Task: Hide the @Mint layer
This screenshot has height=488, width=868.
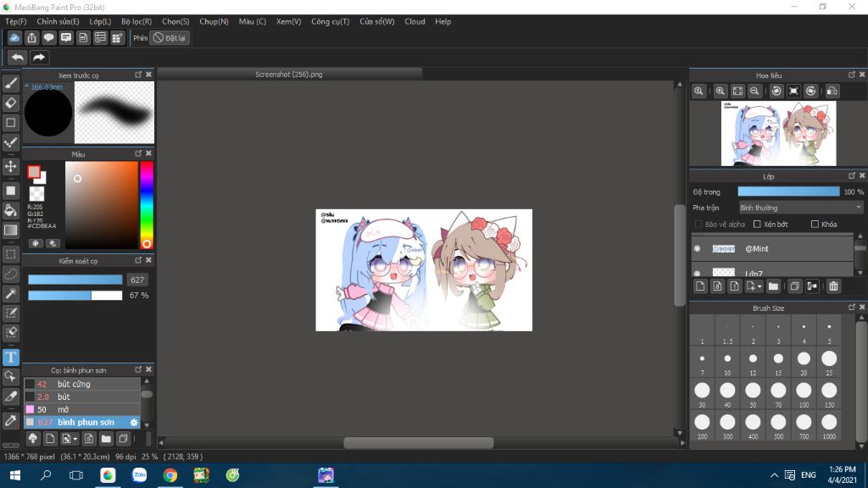Action: (x=698, y=249)
